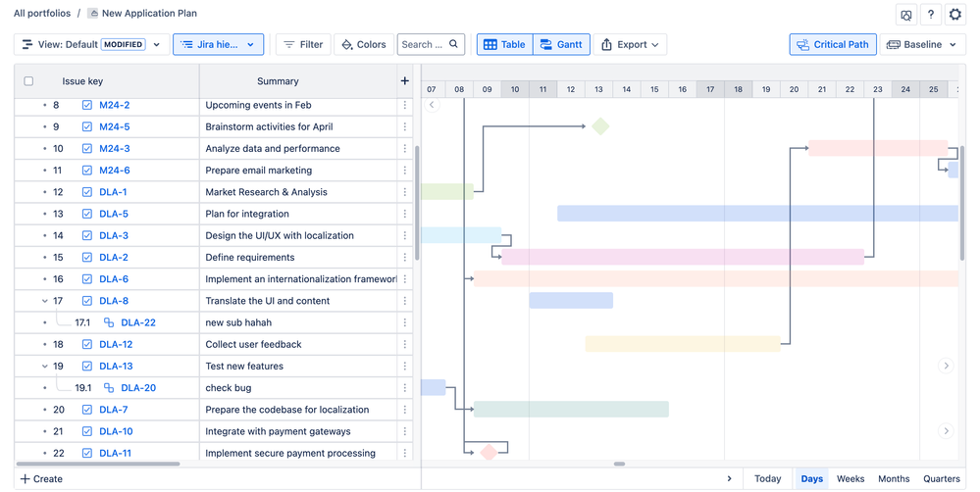Open row menu for Plan for integration
Viewport: 980px width, 492px height.
click(405, 214)
